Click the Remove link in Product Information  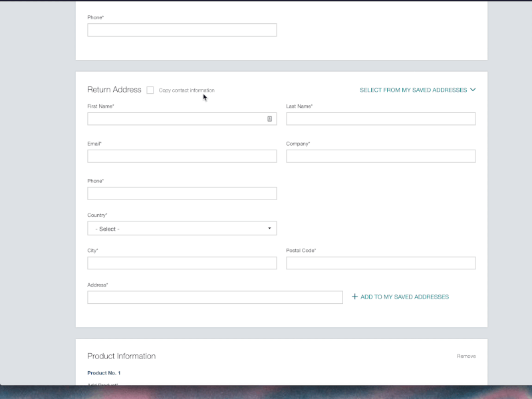pyautogui.click(x=467, y=356)
